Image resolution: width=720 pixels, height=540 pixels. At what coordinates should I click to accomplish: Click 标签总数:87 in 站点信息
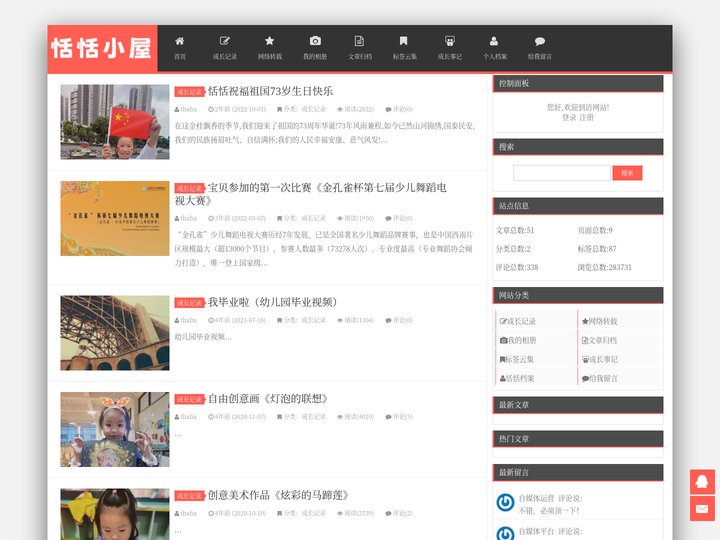(x=597, y=248)
